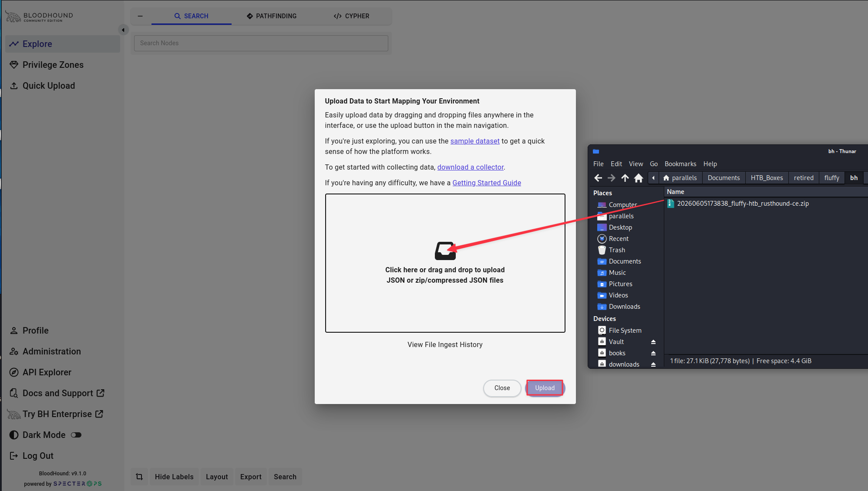Viewport: 868px width, 491px height.
Task: Open the sample dataset link
Action: (x=475, y=141)
